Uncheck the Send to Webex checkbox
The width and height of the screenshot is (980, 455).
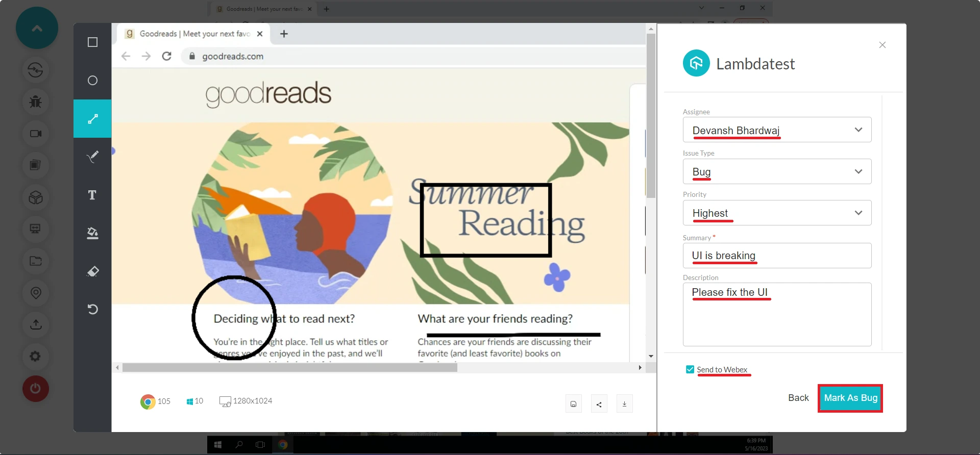pos(690,369)
